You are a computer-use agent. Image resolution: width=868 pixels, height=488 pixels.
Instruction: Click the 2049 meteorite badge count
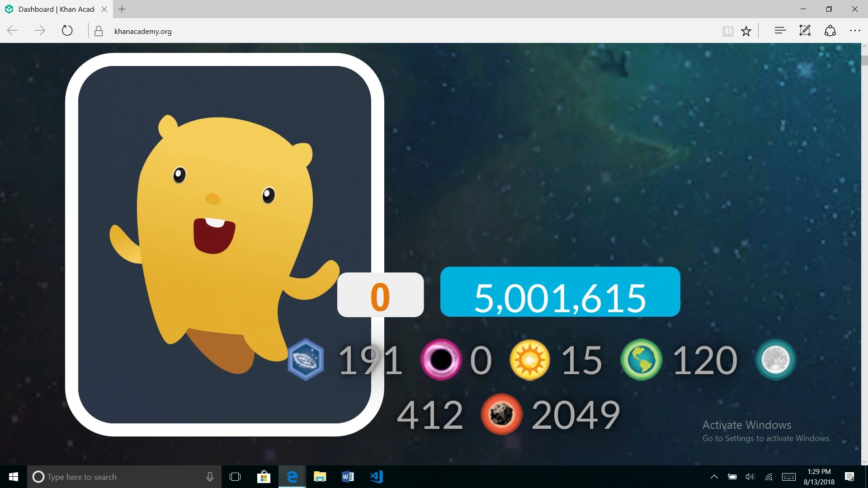576,415
